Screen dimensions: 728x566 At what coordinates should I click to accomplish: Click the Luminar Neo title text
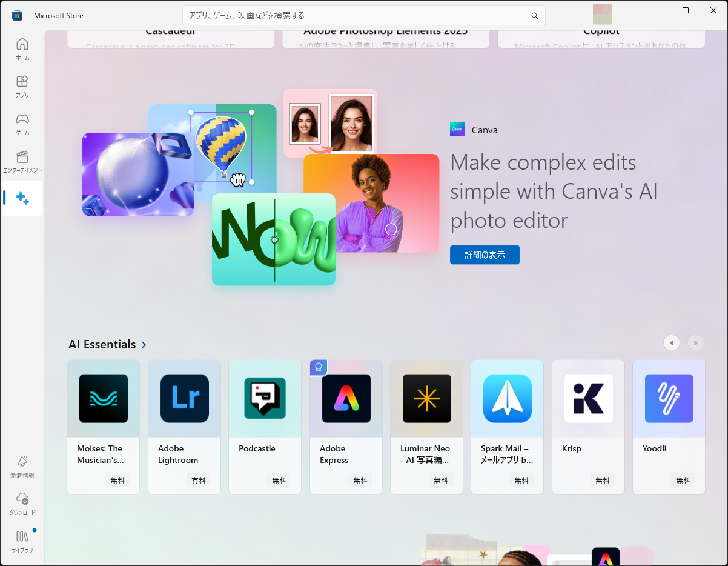tap(425, 454)
